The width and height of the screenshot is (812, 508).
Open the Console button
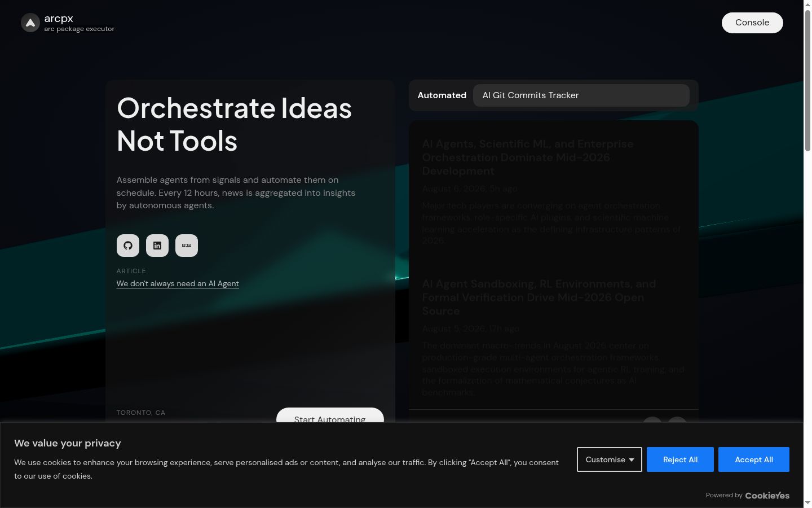752,23
